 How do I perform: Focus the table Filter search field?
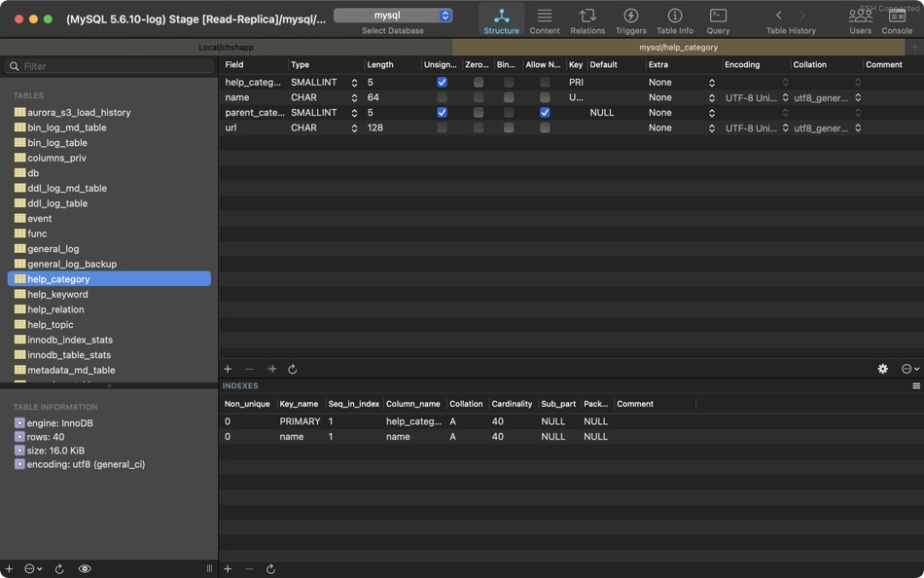[x=109, y=66]
